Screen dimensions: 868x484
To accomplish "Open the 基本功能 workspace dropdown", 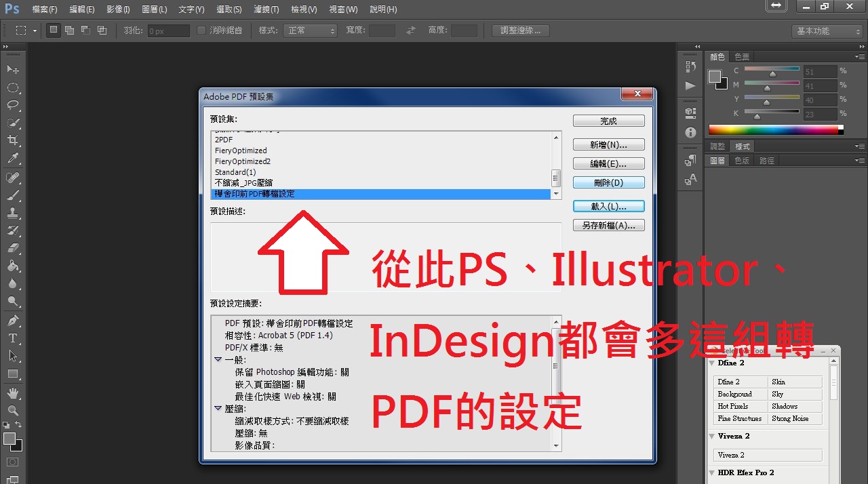I will pos(827,31).
